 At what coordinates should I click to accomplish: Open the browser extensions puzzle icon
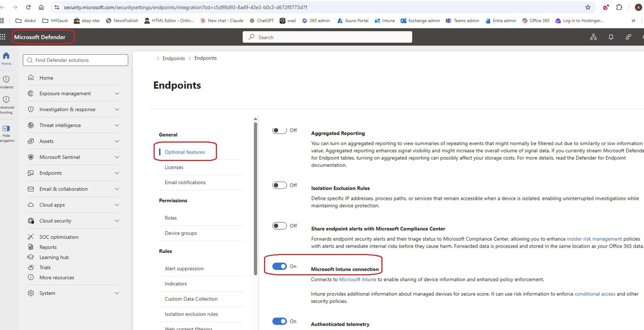(x=619, y=7)
